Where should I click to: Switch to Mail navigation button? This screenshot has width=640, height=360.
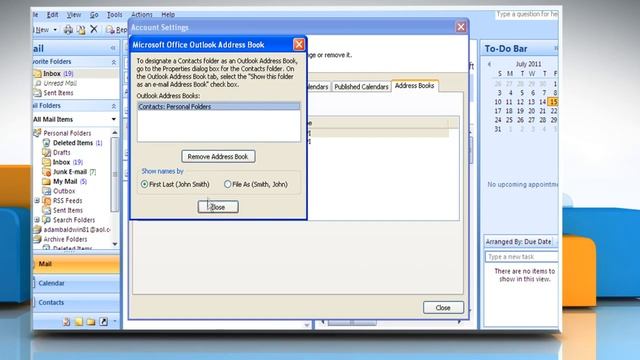[76, 264]
